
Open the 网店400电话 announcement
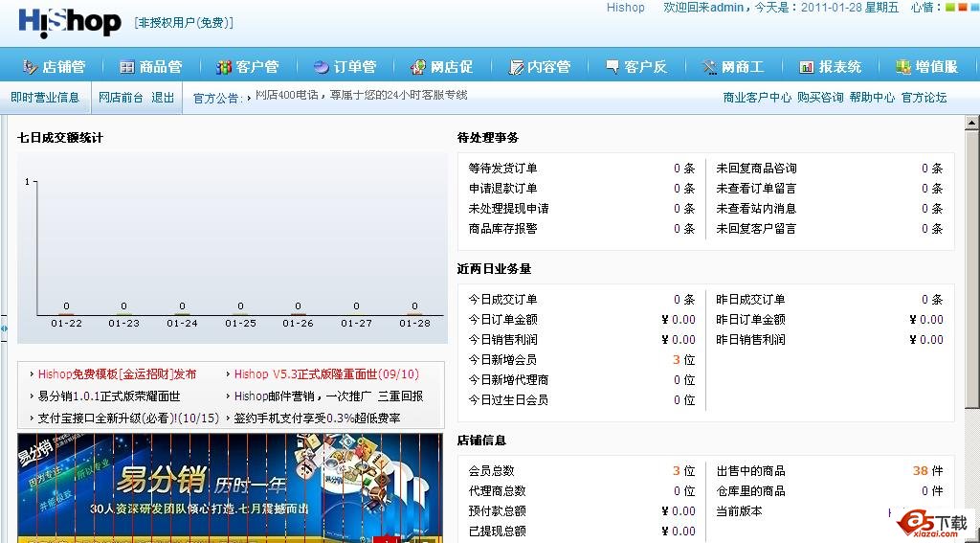point(361,95)
